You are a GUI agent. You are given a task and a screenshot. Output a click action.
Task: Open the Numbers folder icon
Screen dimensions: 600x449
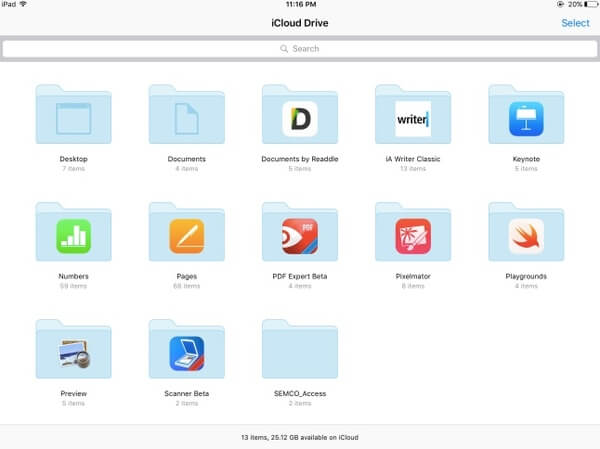pos(73,232)
